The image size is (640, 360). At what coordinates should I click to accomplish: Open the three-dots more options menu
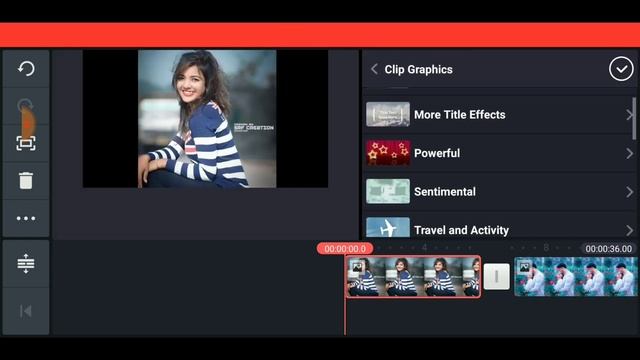click(x=26, y=218)
